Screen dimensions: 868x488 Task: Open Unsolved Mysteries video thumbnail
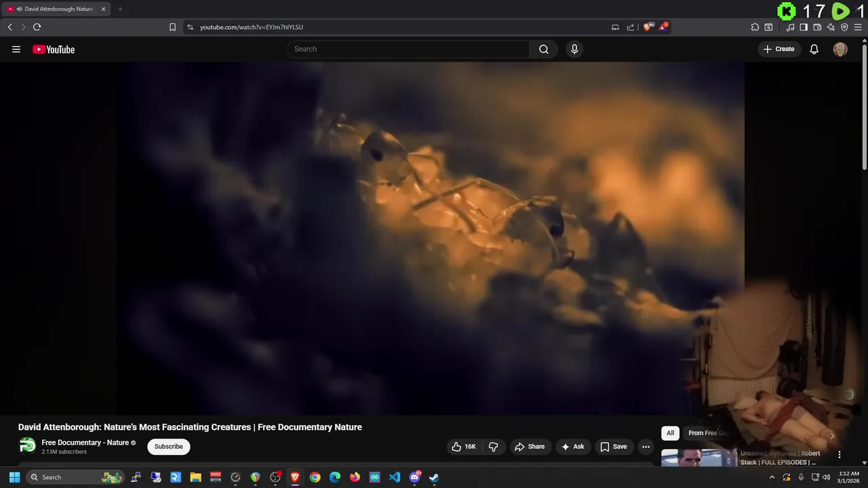(699, 458)
